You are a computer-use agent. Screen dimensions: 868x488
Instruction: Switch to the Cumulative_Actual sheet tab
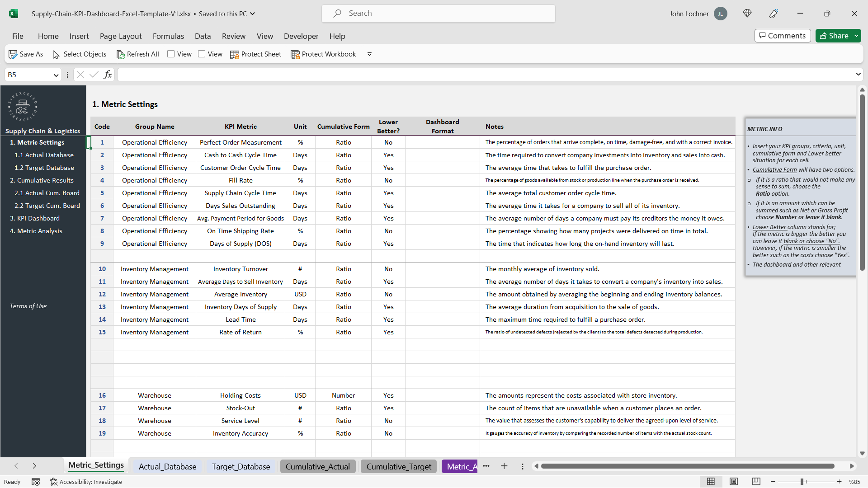tap(318, 466)
